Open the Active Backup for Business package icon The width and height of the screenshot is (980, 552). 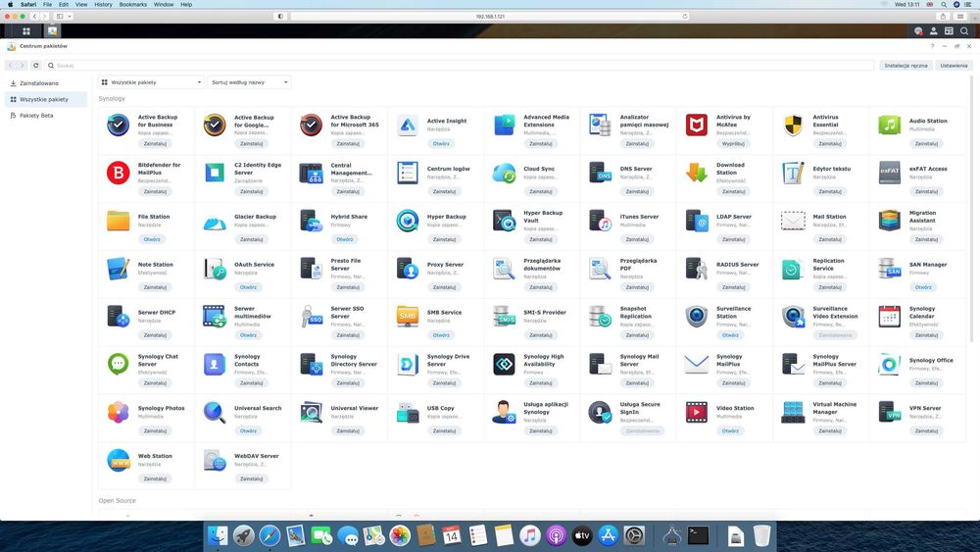tap(119, 125)
